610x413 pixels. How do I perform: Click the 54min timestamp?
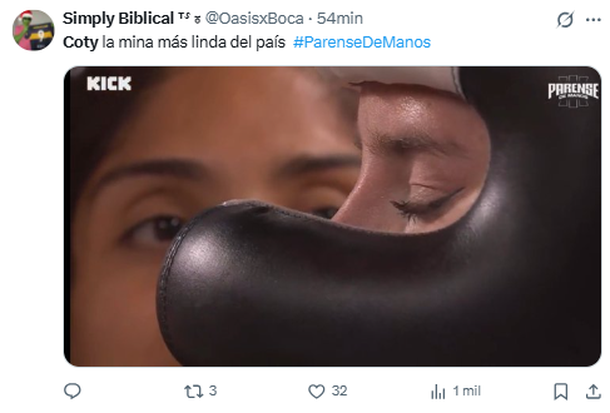pos(340,18)
